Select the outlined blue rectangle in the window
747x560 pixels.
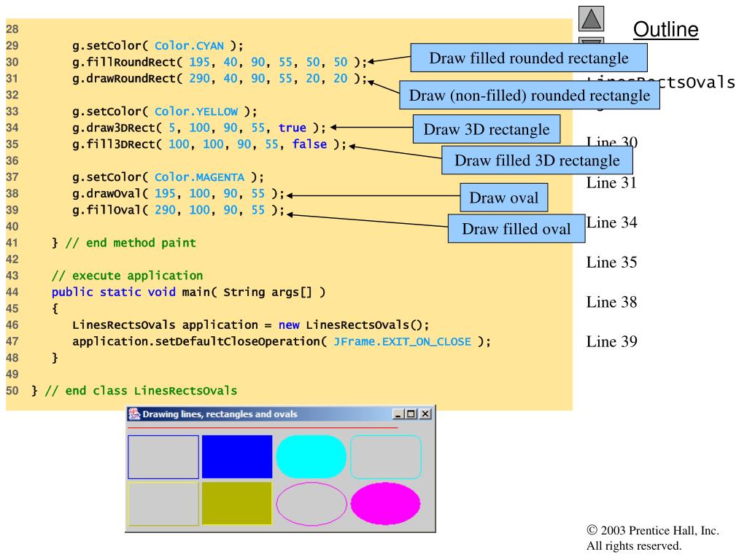pos(163,457)
